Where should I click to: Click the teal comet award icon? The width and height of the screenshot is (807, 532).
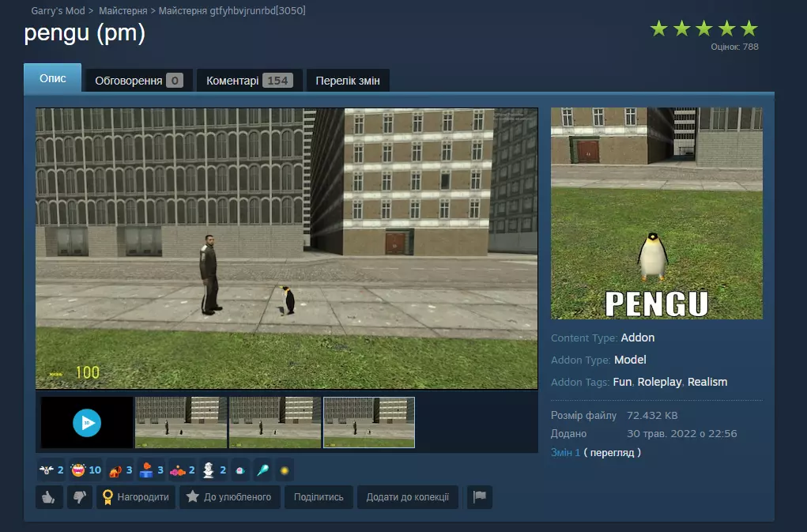tap(262, 470)
